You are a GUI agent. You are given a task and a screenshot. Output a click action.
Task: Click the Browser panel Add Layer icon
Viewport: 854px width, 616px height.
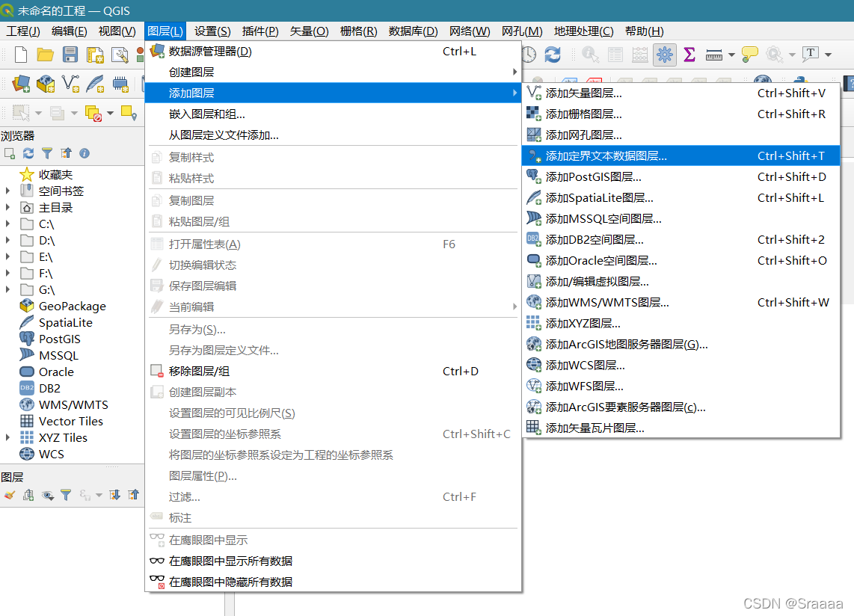[x=9, y=153]
